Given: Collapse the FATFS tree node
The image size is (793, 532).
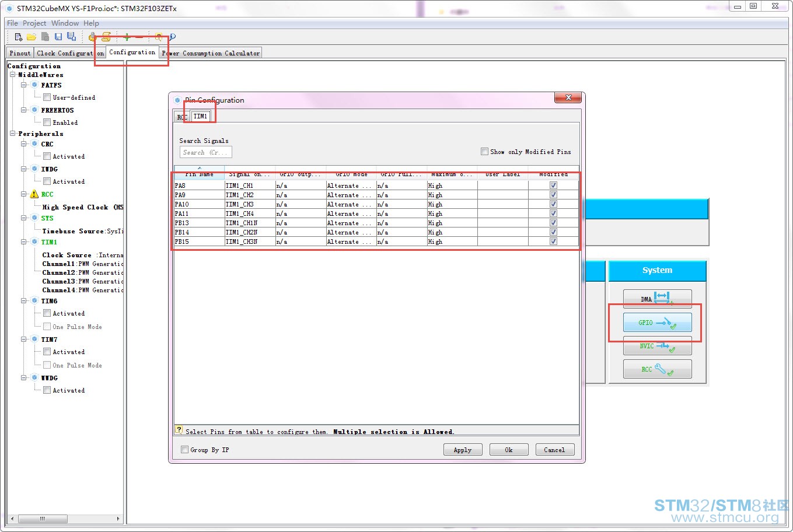Looking at the screenshot, I should tap(24, 85).
